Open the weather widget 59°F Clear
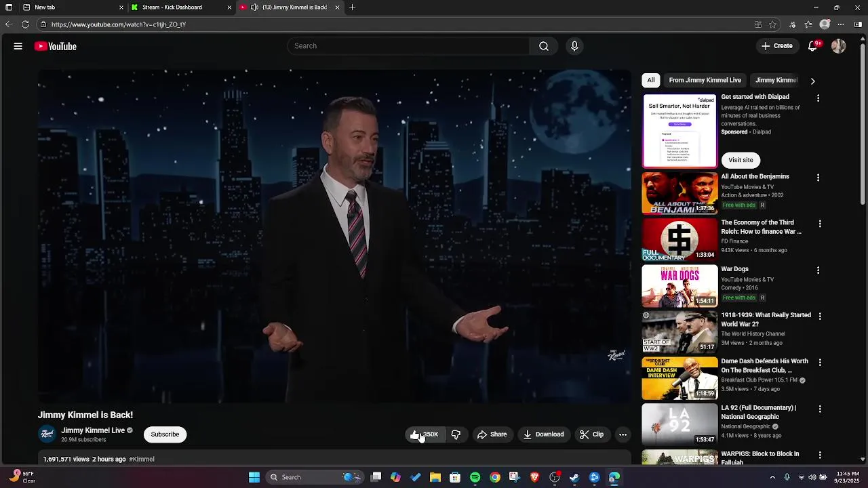868x488 pixels. tap(22, 477)
